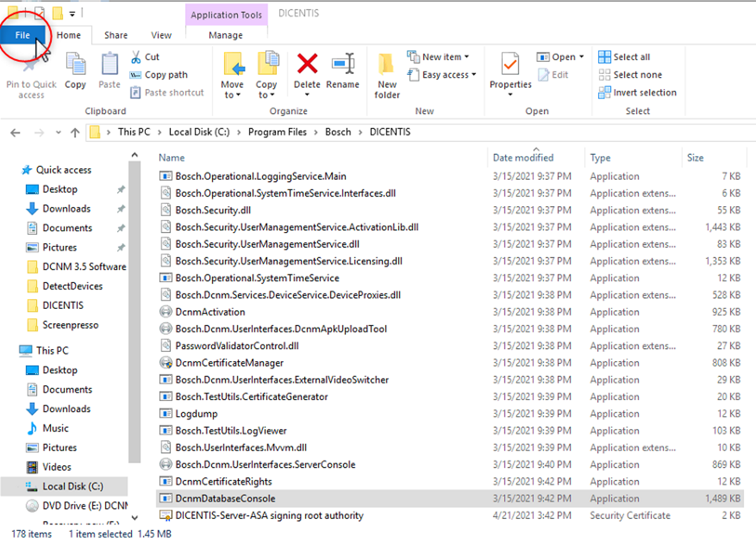The width and height of the screenshot is (756, 542).
Task: Switch to the Home ribbon tab
Action: [68, 35]
